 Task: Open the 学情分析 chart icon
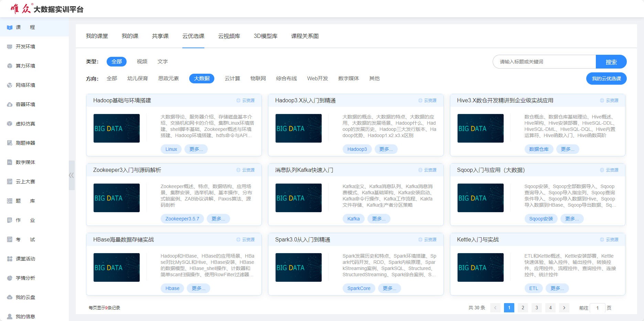[x=10, y=278]
